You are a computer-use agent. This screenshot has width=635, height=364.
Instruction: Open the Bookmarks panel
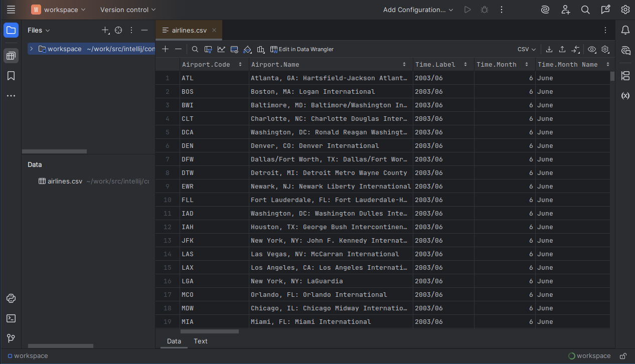pyautogui.click(x=11, y=76)
